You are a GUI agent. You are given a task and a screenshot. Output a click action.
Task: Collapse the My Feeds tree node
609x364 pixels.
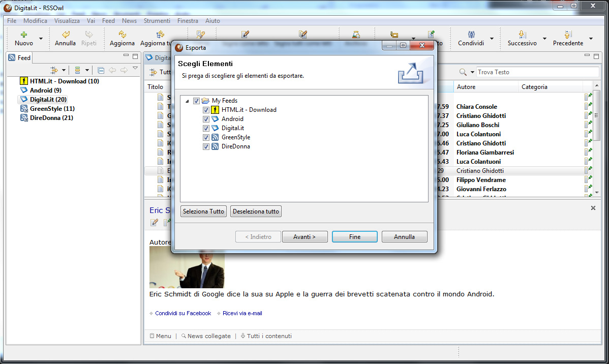coord(187,101)
